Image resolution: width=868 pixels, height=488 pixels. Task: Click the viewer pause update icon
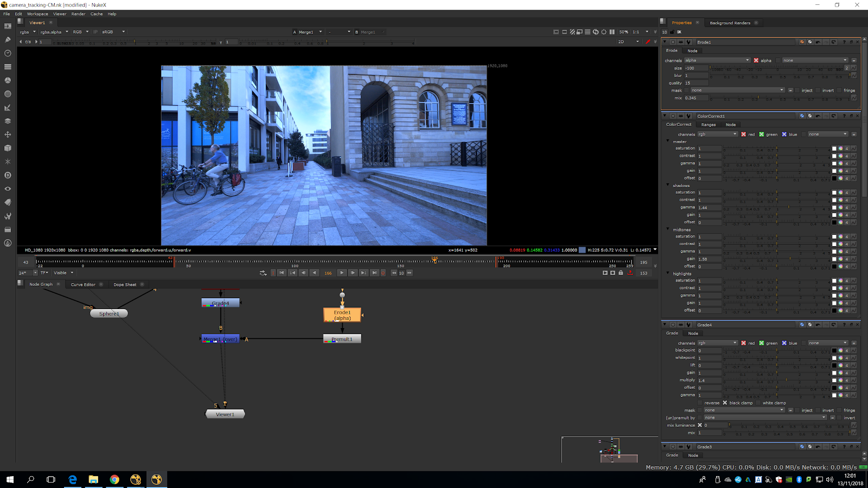tap(612, 32)
